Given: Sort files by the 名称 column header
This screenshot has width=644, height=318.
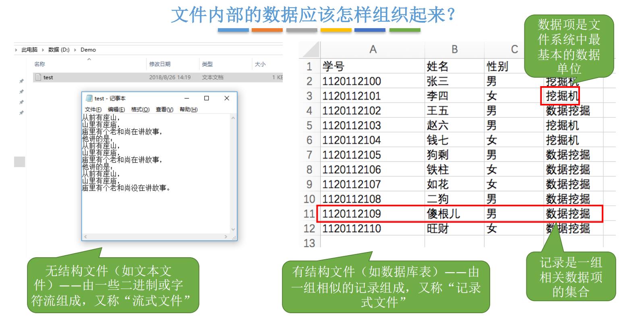Looking at the screenshot, I should [39, 64].
